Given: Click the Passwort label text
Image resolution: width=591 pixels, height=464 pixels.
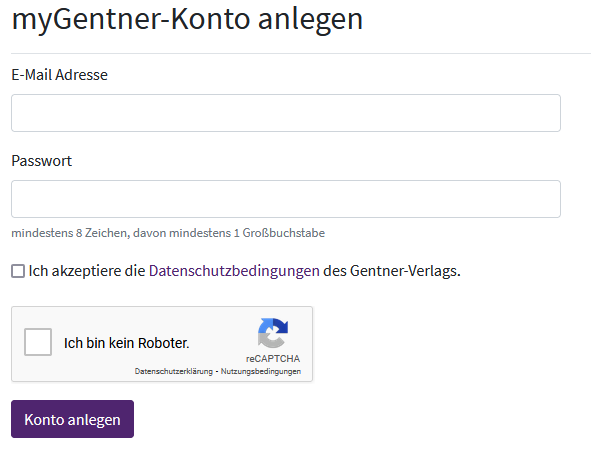Looking at the screenshot, I should click(41, 161).
